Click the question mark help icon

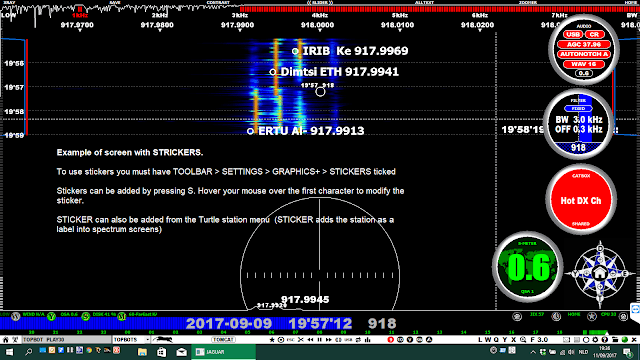(x=604, y=340)
